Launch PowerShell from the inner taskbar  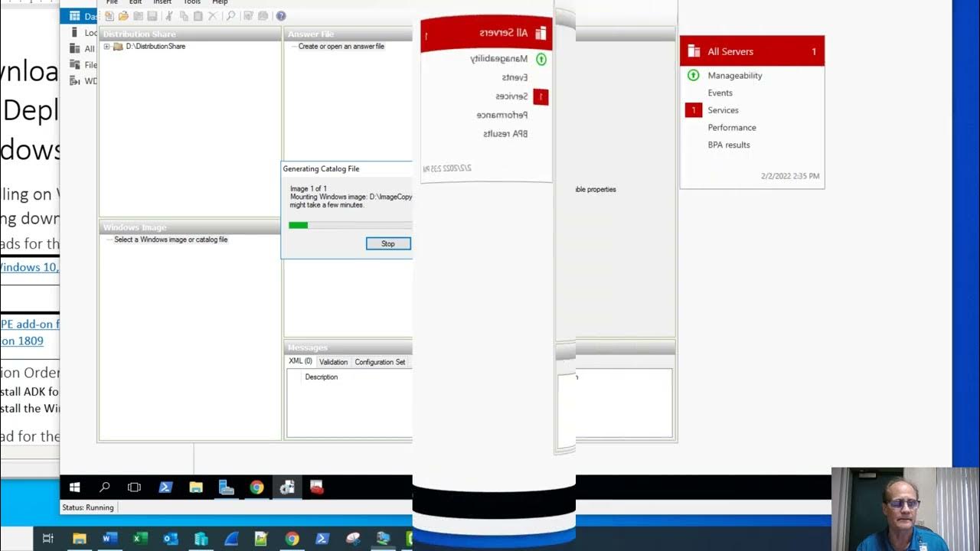pyautogui.click(x=165, y=487)
